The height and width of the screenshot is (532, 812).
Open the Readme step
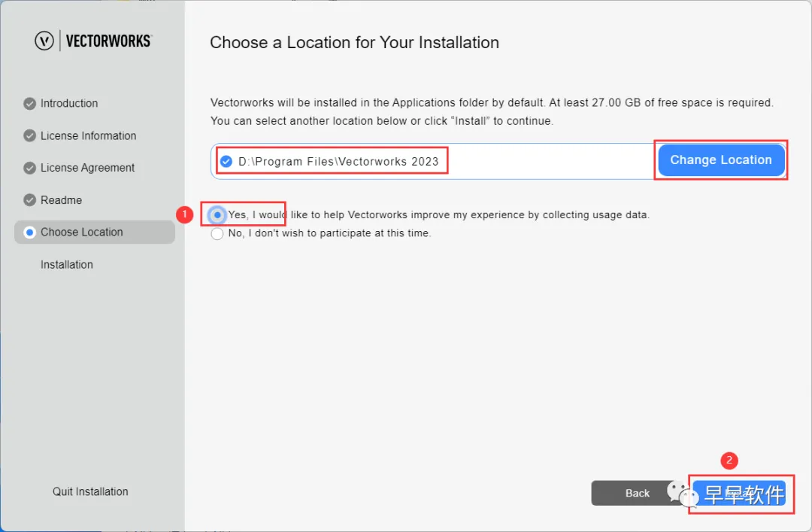tap(61, 200)
